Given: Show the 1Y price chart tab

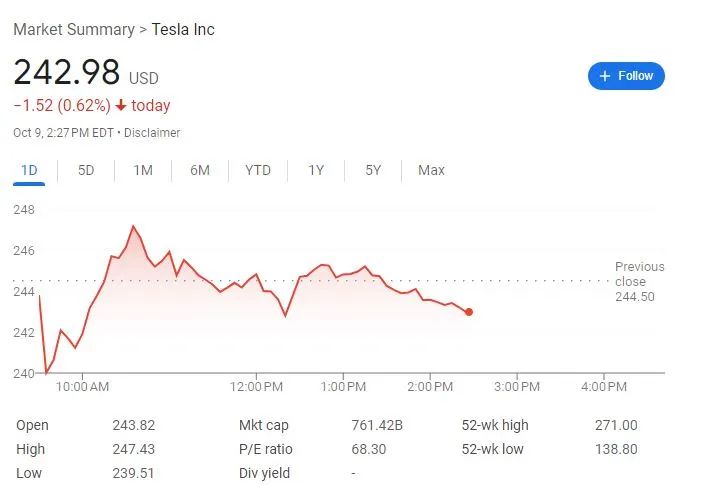Looking at the screenshot, I should [x=316, y=170].
